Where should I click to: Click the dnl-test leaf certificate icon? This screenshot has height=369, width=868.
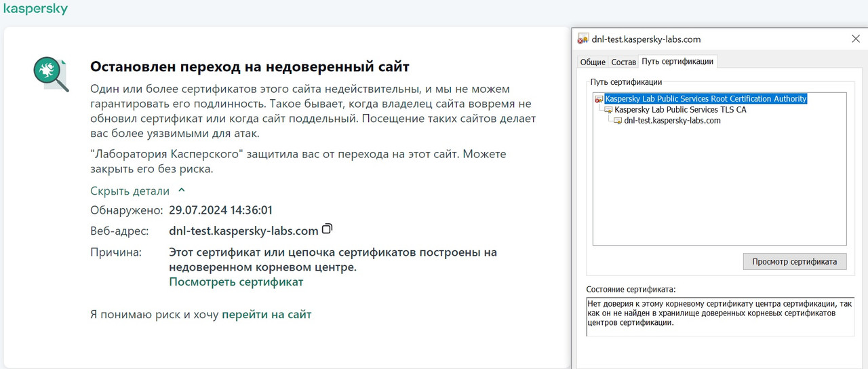[x=618, y=121]
